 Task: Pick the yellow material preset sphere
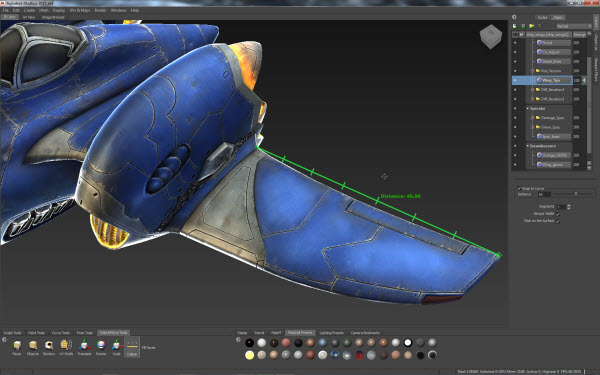(x=249, y=355)
